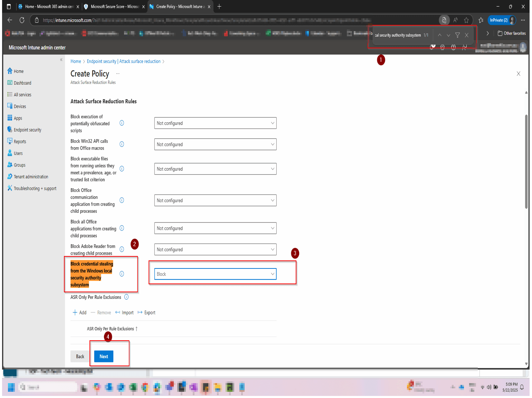Open dropdown for executable files prevalence rule
Screen dimensions: 532x398
(x=215, y=169)
